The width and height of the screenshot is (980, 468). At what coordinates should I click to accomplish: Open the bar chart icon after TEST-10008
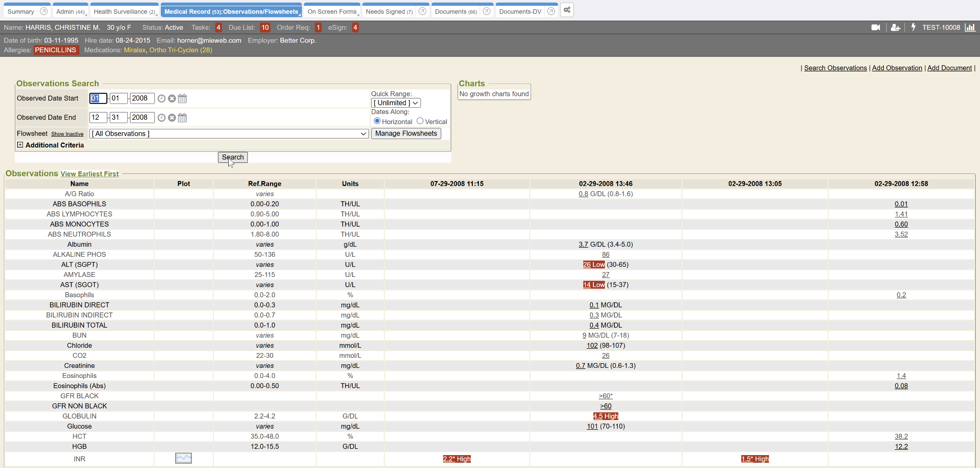[x=970, y=28]
